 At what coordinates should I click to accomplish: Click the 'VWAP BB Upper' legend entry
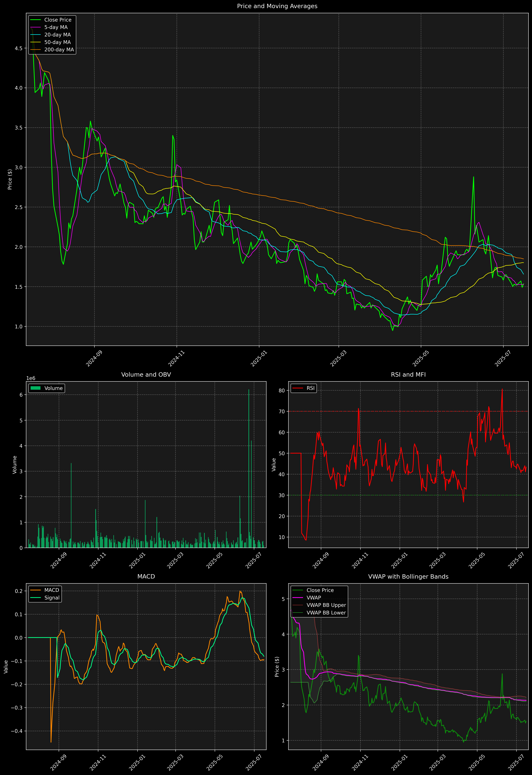pos(326,605)
